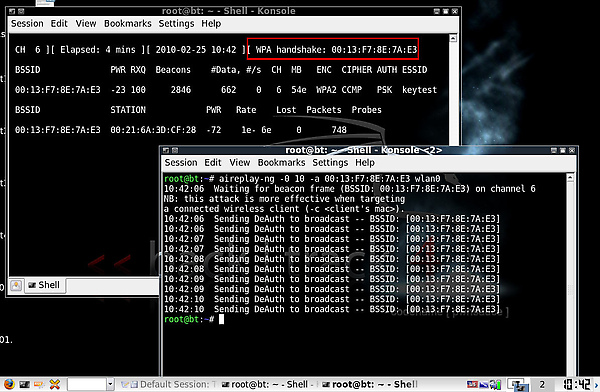
Task: Click the taskbar run command input field
Action: pos(87,384)
